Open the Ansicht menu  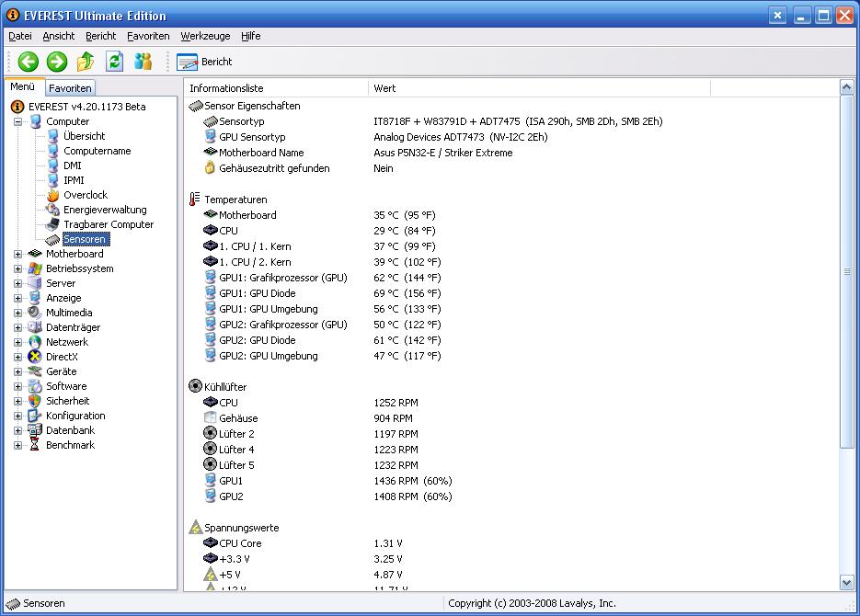coord(58,36)
